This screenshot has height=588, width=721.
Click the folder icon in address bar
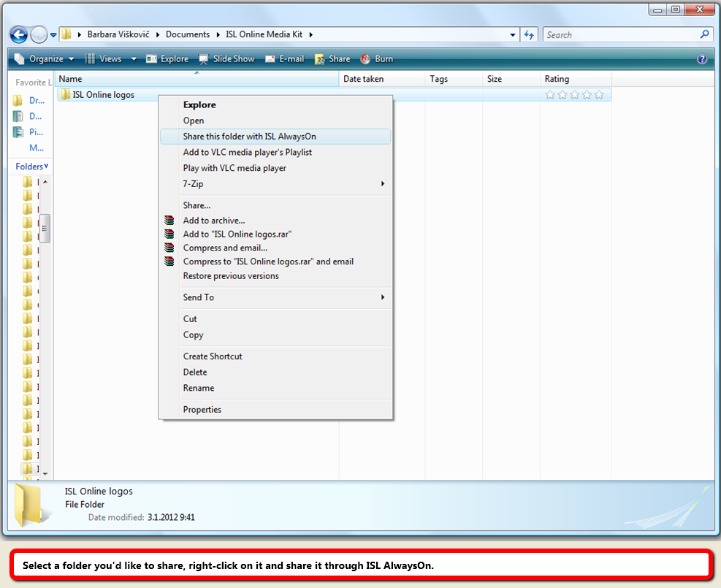pyautogui.click(x=66, y=34)
